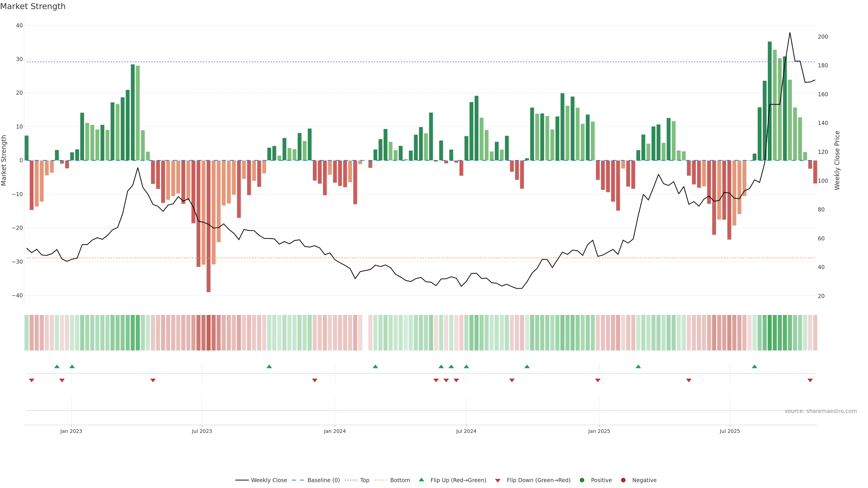Click the green Positive legend dot

tap(582, 480)
